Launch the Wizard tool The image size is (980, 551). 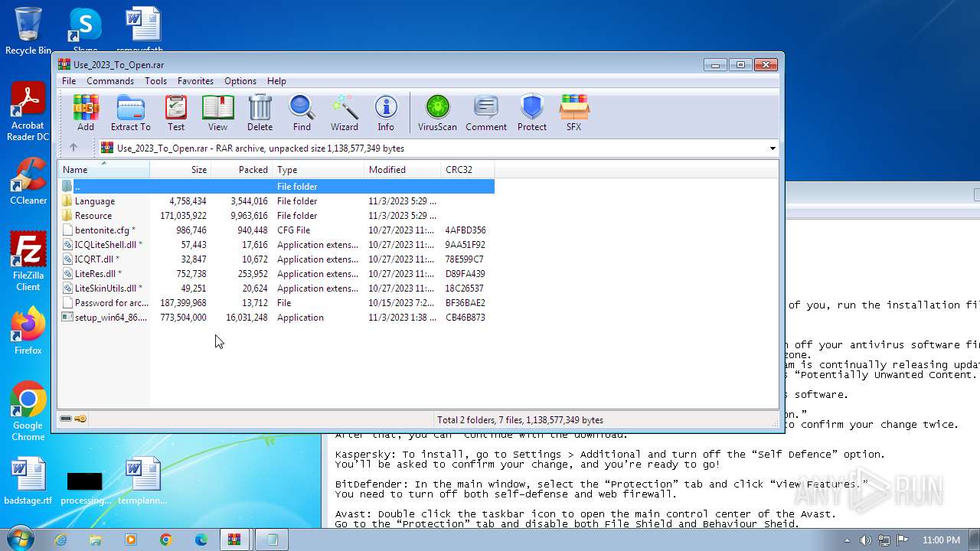pos(345,113)
